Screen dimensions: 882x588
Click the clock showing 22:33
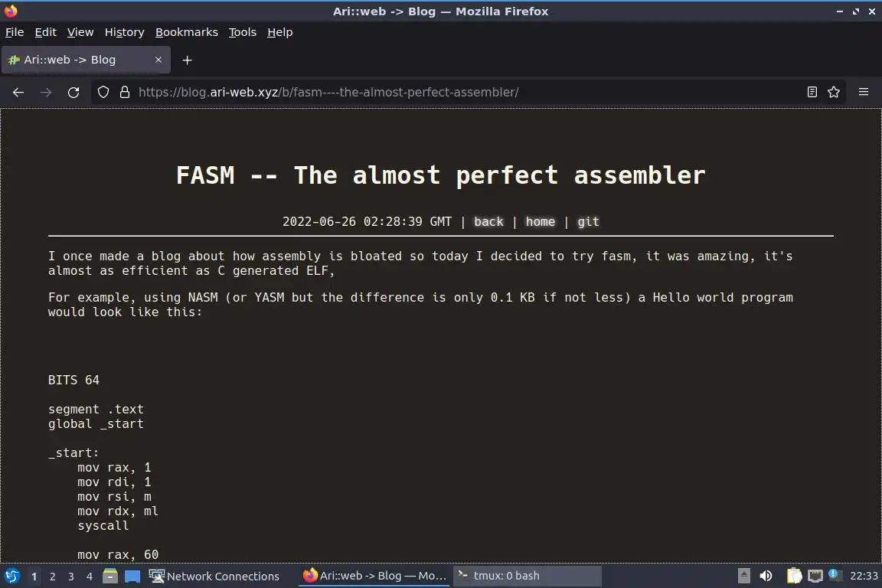864,576
